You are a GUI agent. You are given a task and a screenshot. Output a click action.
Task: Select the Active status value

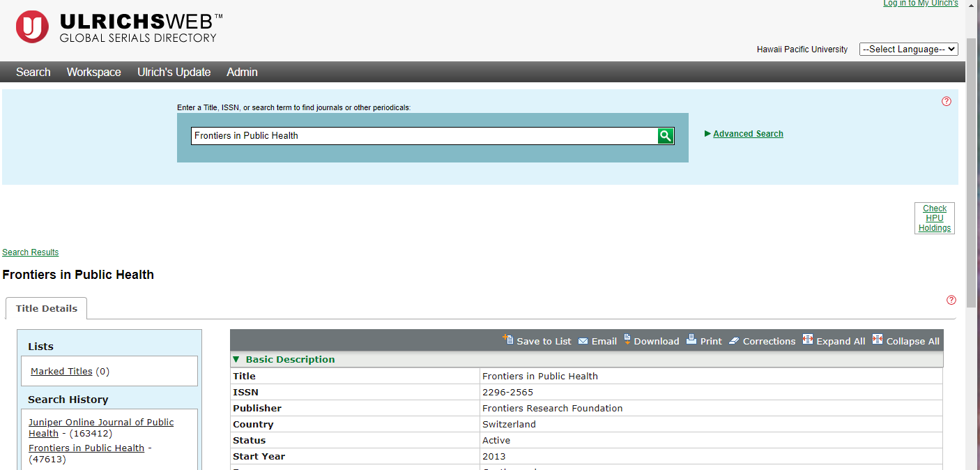pyautogui.click(x=496, y=441)
